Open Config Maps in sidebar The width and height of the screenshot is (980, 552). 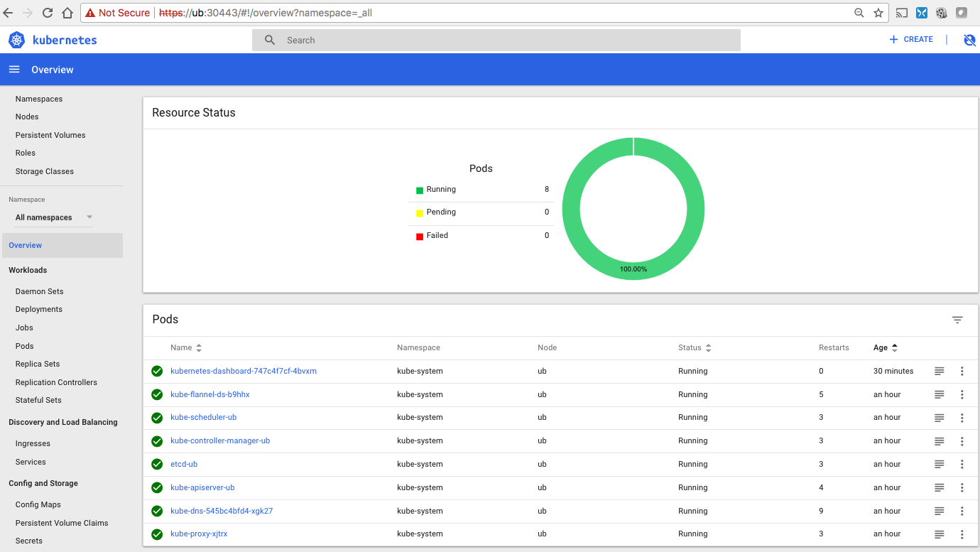[x=38, y=504]
